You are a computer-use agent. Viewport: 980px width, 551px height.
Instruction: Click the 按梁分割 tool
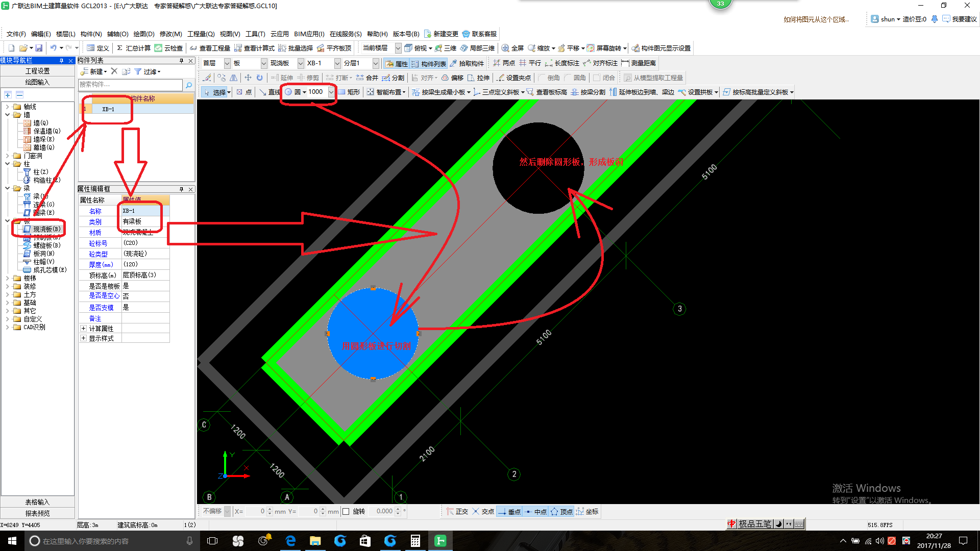pos(588,92)
